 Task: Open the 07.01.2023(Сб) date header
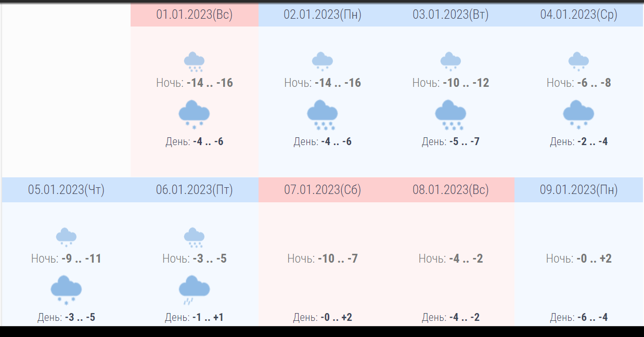point(323,190)
